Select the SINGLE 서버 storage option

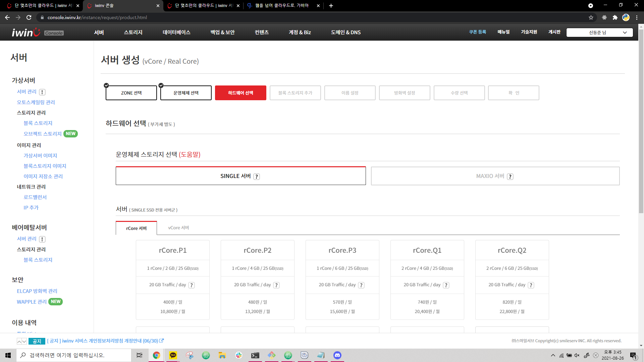click(x=240, y=176)
